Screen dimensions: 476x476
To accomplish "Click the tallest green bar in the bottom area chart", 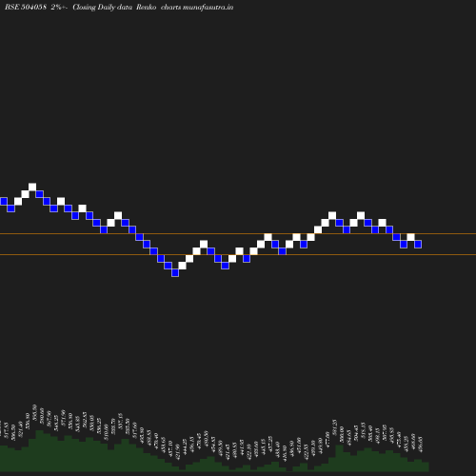I will coord(40,450).
